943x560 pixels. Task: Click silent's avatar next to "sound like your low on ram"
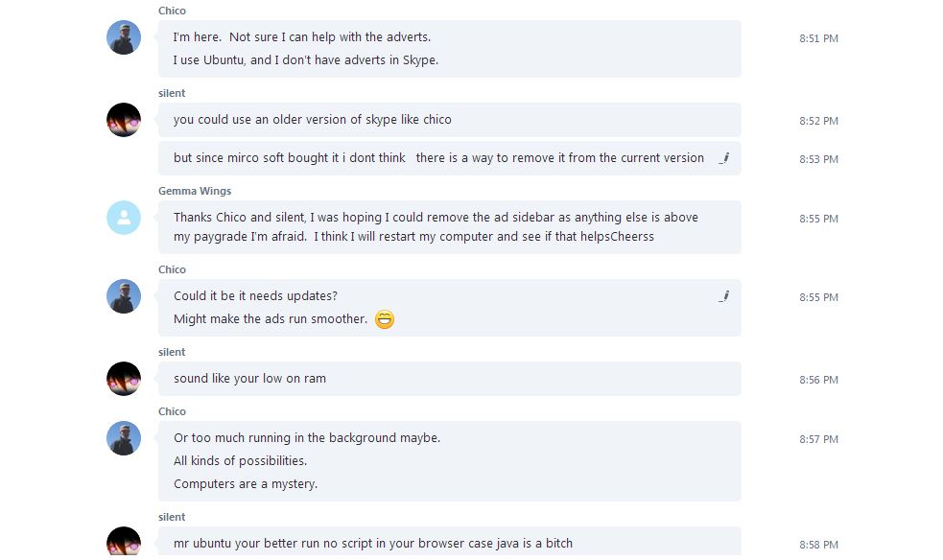coord(124,379)
